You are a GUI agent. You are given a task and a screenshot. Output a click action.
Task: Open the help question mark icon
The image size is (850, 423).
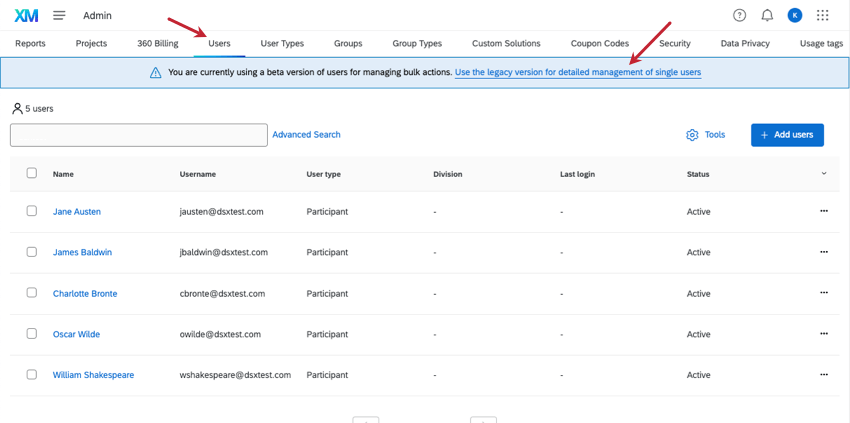point(739,15)
